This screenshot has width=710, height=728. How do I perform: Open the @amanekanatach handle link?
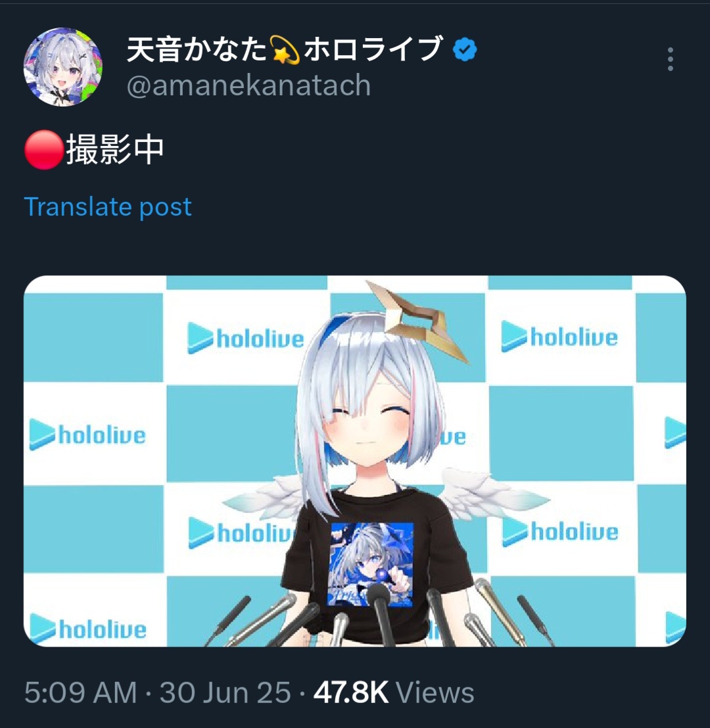248,85
